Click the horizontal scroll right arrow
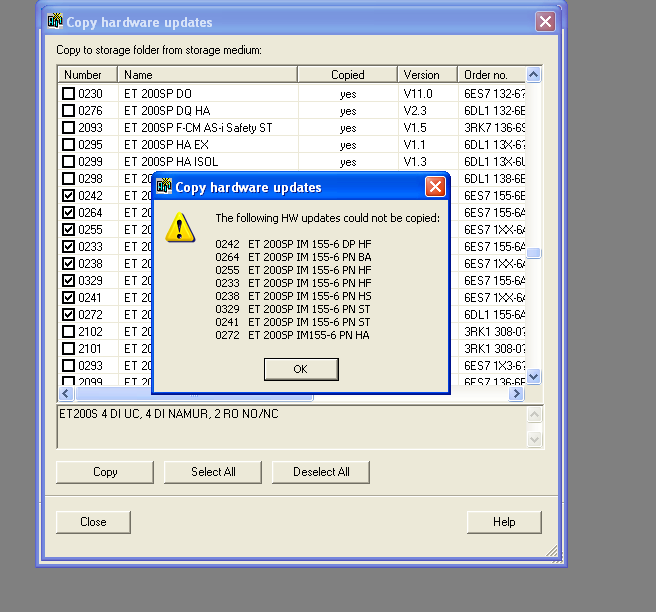The width and height of the screenshot is (656, 612). (x=516, y=393)
